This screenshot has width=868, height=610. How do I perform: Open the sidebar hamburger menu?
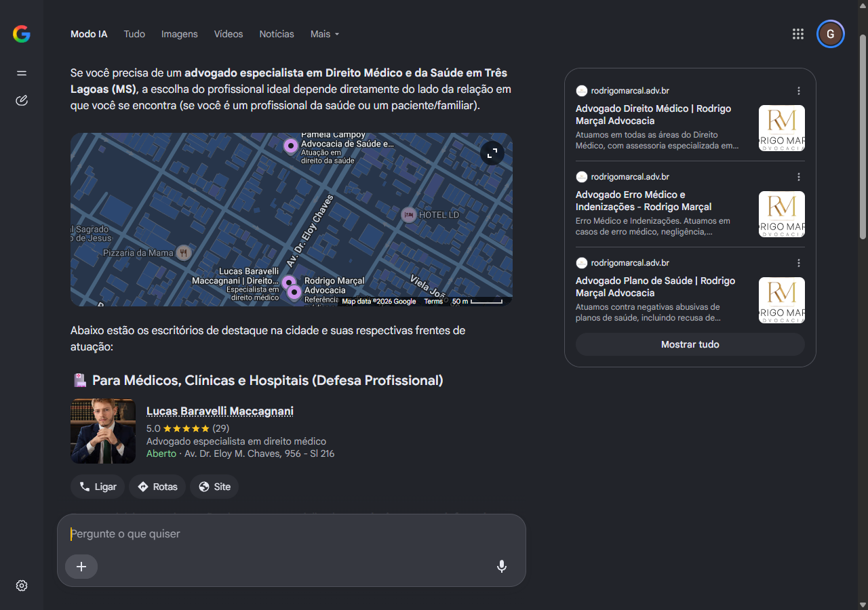22,73
